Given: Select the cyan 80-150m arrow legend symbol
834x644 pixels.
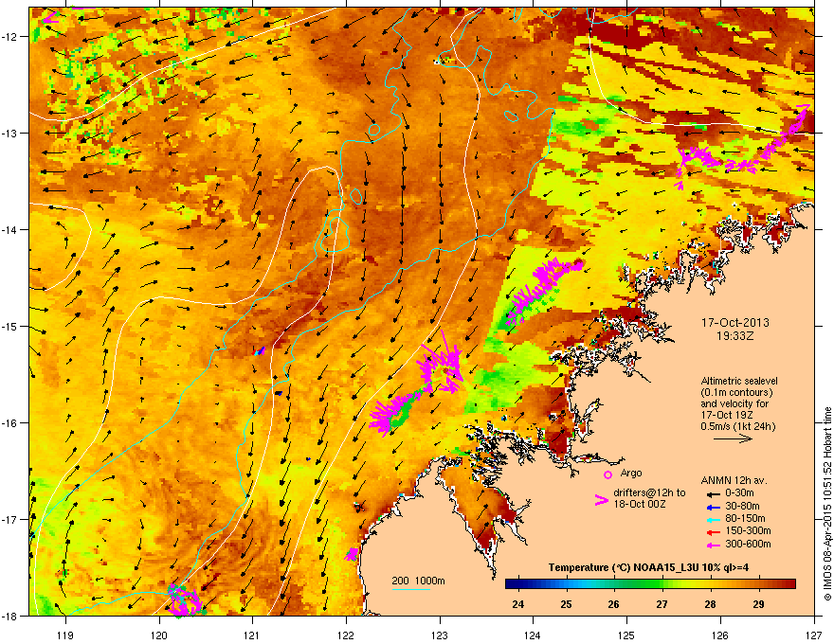Looking at the screenshot, I should 713,519.
